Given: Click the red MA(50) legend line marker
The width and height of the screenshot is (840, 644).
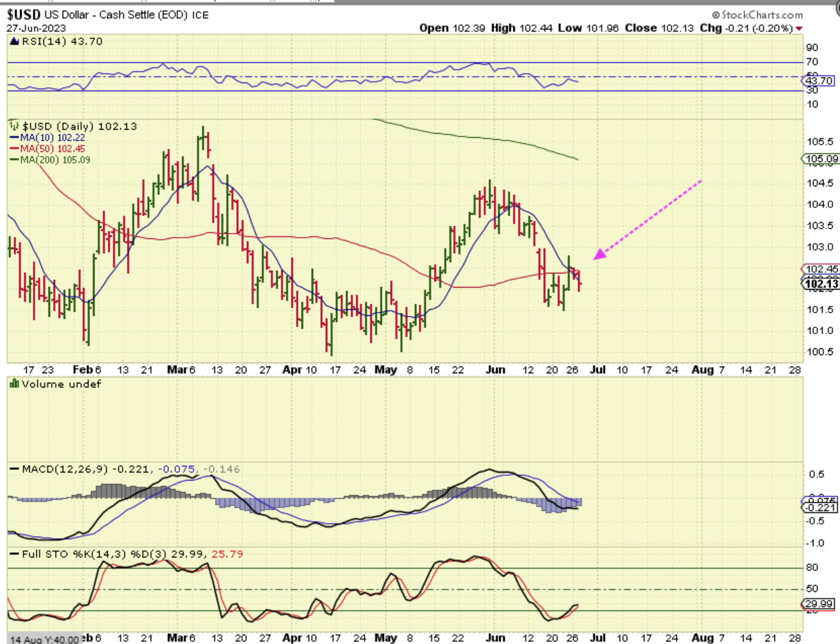Looking at the screenshot, I should point(14,149).
